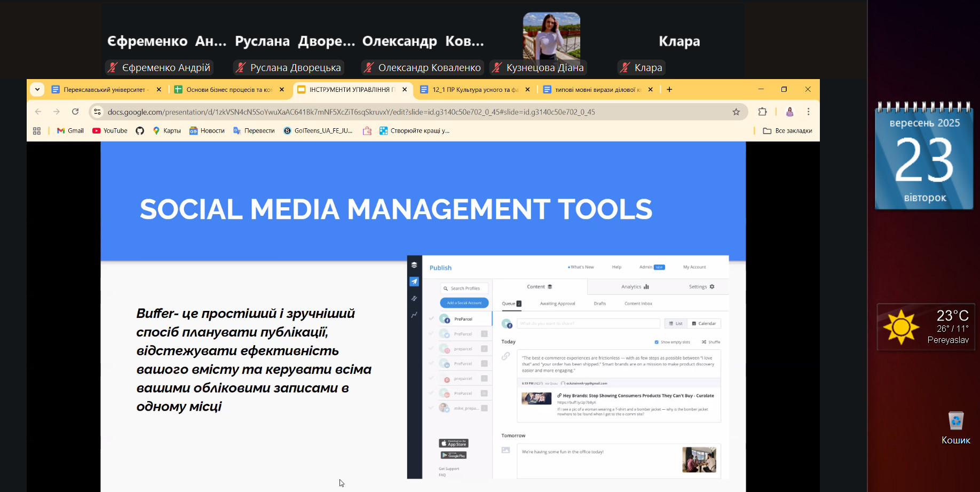Toggle the Show empty slots checkbox
Screen dimensions: 980x492
tap(657, 342)
